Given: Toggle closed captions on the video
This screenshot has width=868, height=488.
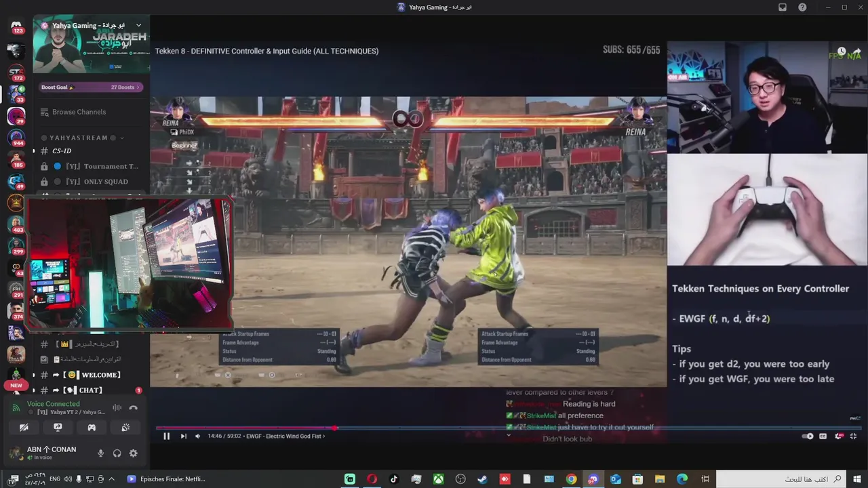Looking at the screenshot, I should (823, 436).
